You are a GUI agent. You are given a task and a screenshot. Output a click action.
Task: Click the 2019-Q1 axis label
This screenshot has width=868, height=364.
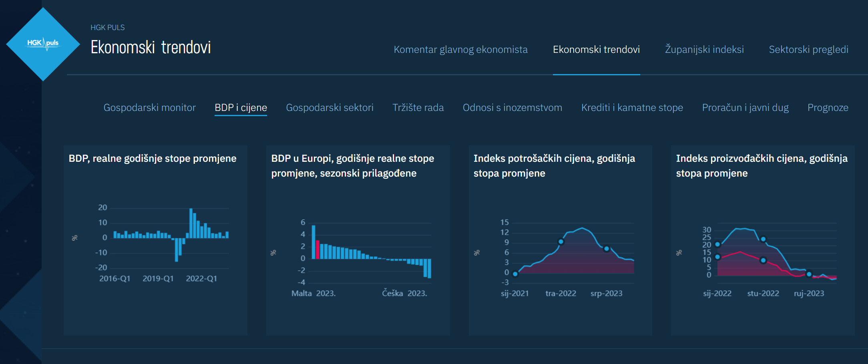point(158,279)
